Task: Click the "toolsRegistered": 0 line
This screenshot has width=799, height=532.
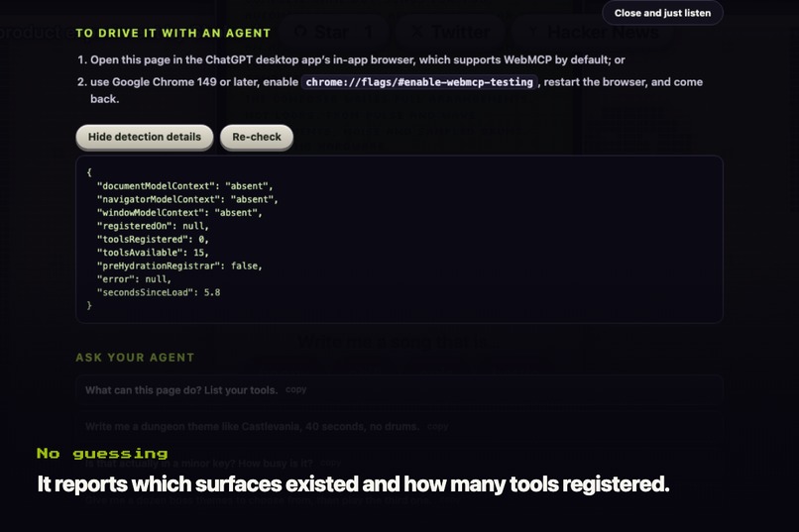Action: [x=153, y=240]
